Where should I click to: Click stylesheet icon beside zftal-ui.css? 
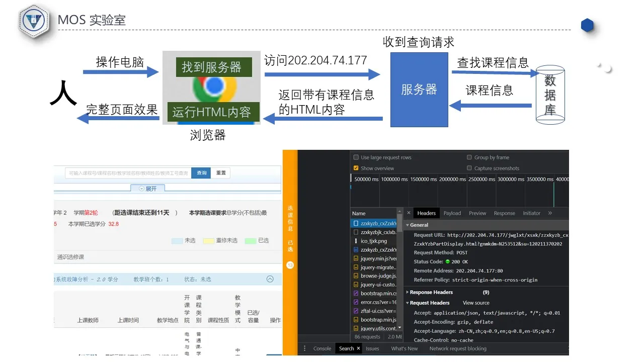pyautogui.click(x=355, y=311)
